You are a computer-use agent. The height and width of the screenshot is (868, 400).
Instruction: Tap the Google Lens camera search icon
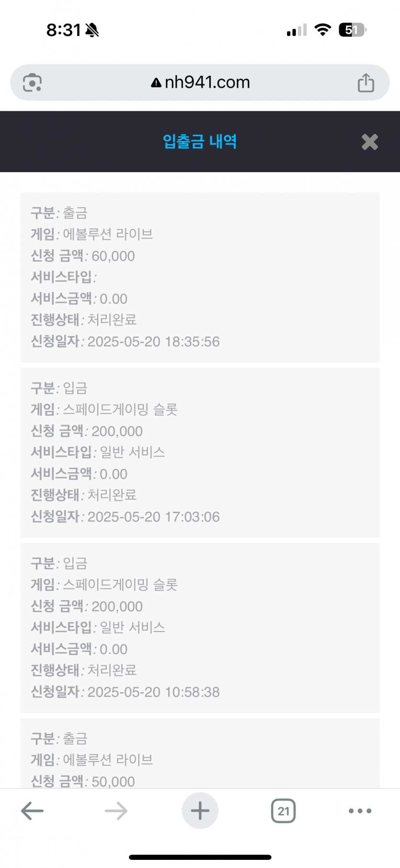pos(32,82)
